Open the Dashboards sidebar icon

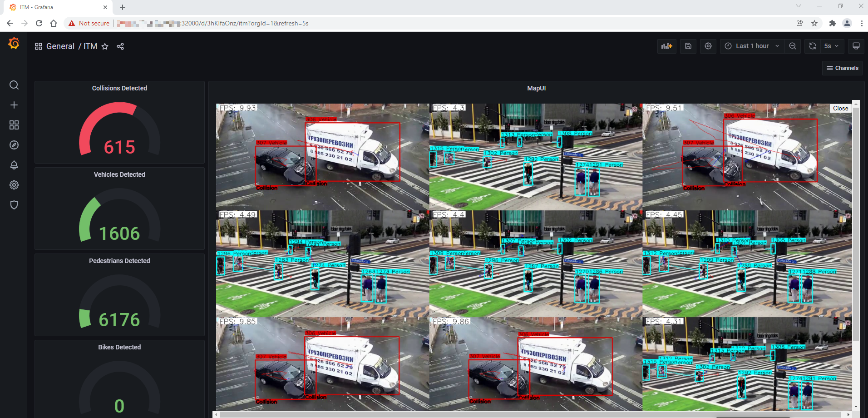[x=14, y=125]
